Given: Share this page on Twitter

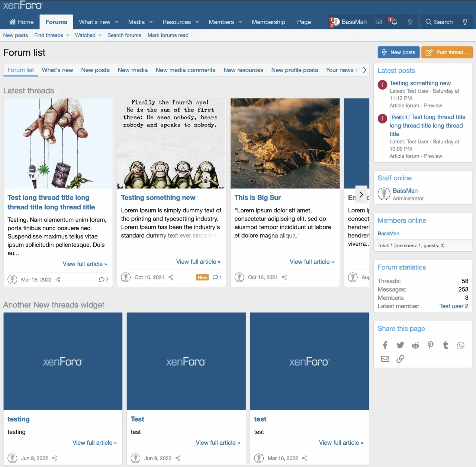Looking at the screenshot, I should pyautogui.click(x=400, y=345).
